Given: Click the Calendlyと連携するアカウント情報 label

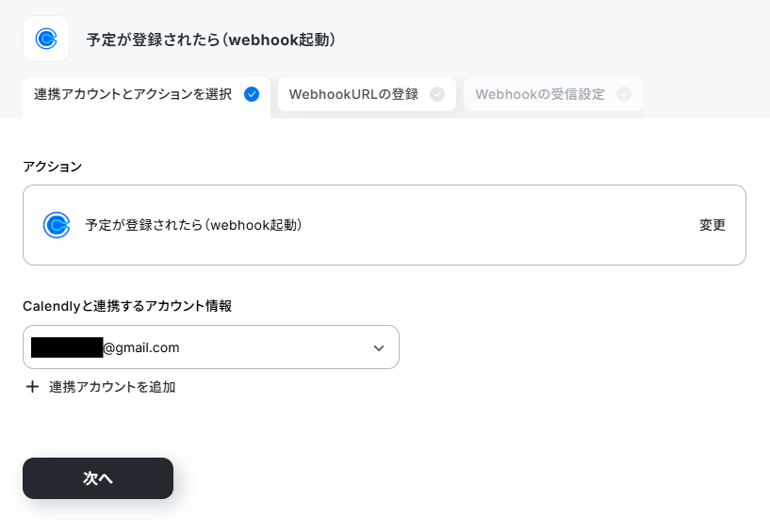Looking at the screenshot, I should click(x=127, y=306).
